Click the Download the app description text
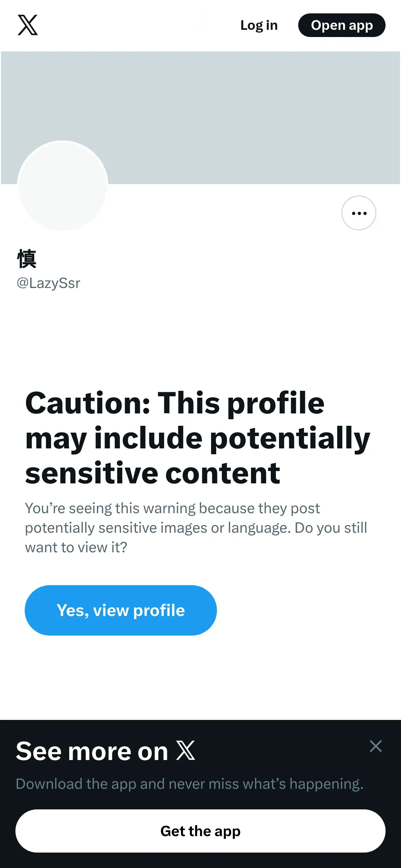The height and width of the screenshot is (868, 401). coord(189,784)
